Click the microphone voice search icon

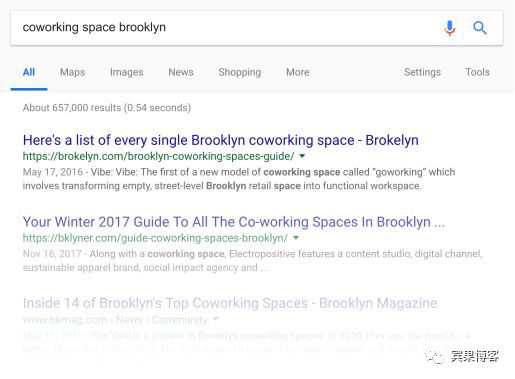point(450,28)
